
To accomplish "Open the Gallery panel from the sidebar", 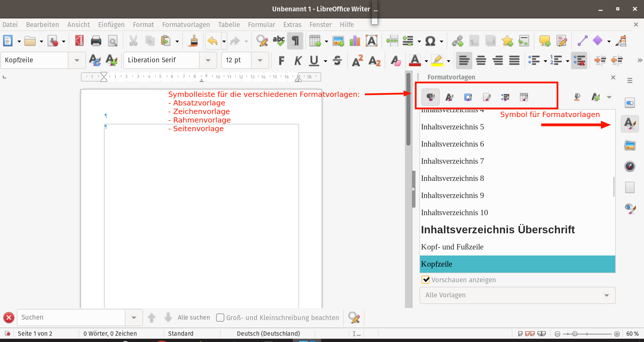I will point(630,146).
